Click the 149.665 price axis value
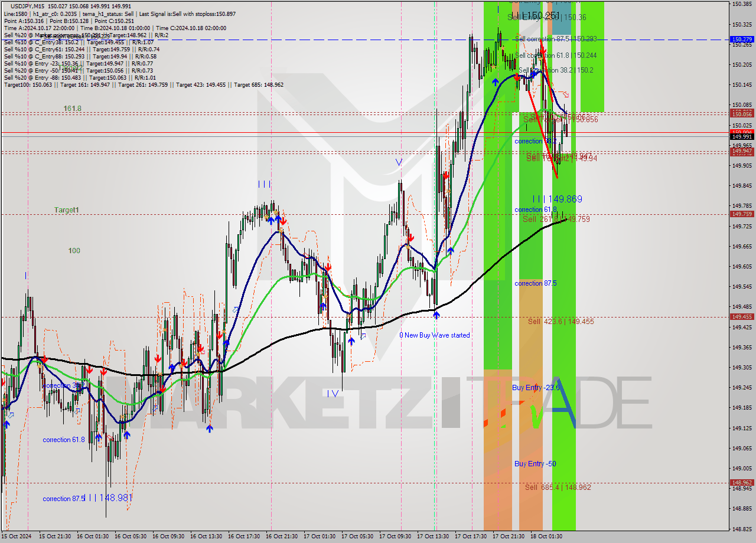756x543 pixels. point(742,246)
